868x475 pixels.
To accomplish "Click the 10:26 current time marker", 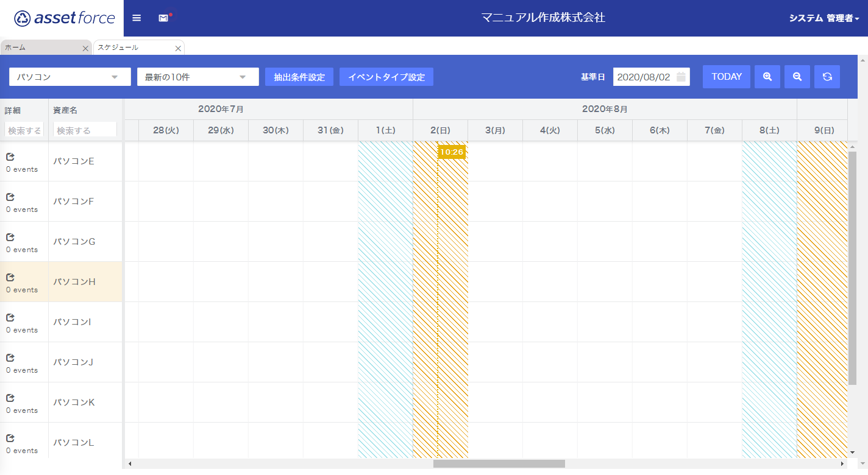I will coord(452,152).
